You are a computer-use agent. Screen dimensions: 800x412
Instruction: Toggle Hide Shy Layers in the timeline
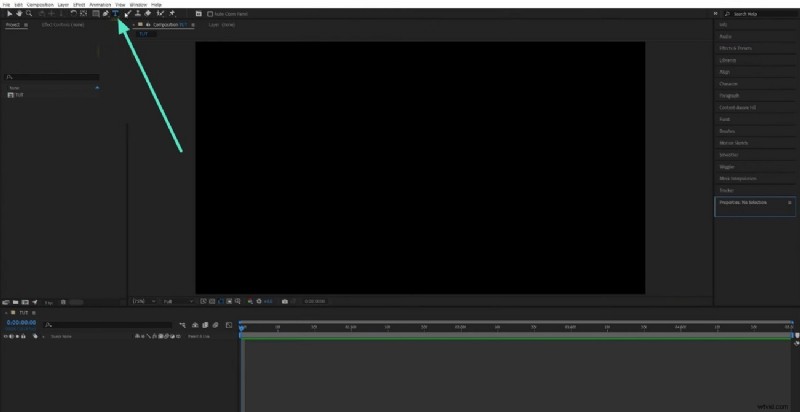coord(195,325)
